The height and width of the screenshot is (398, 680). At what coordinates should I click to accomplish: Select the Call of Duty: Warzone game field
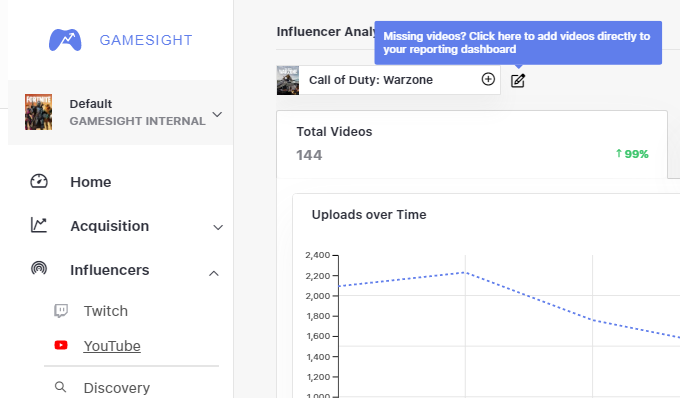388,80
